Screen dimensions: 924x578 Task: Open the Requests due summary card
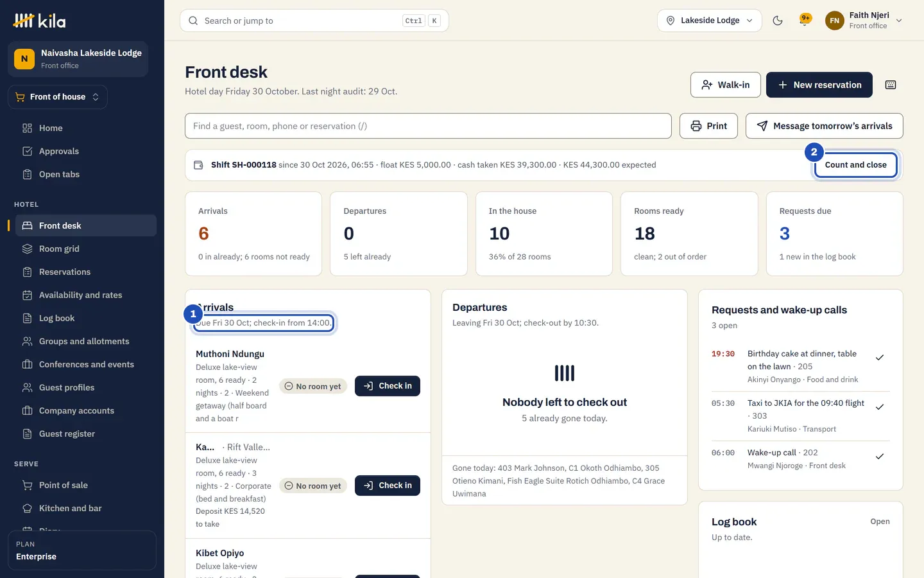coord(835,234)
